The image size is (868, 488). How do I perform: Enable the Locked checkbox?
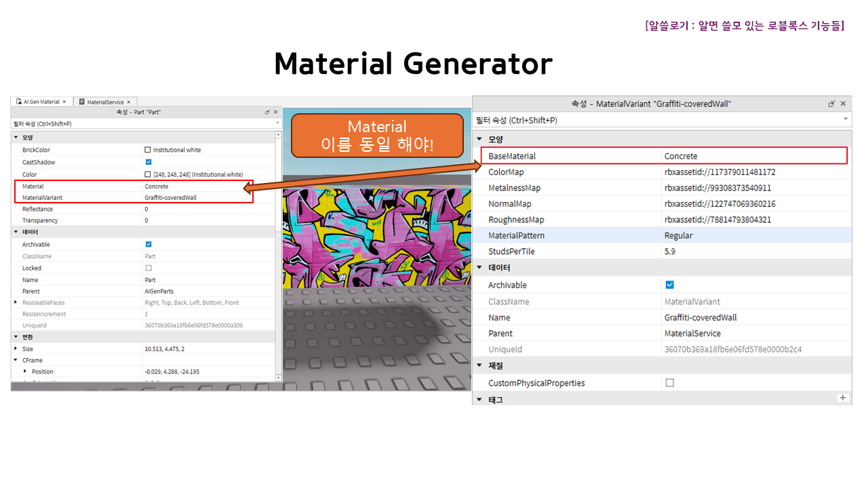[149, 268]
